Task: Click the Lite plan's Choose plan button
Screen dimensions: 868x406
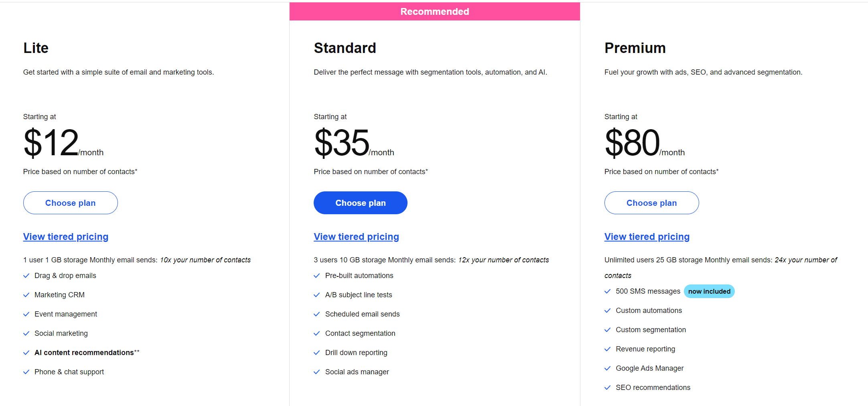Action: point(70,203)
